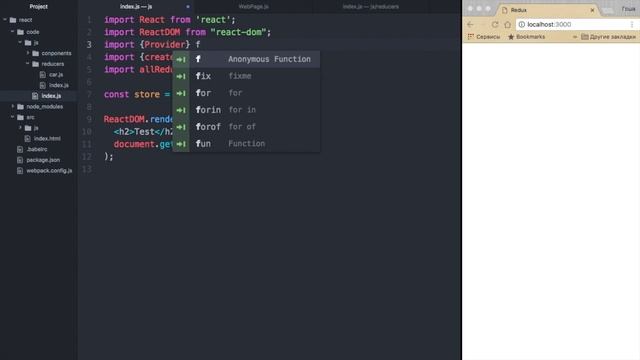
Task: Reload the localhost page in Chrome
Action: coord(495,24)
